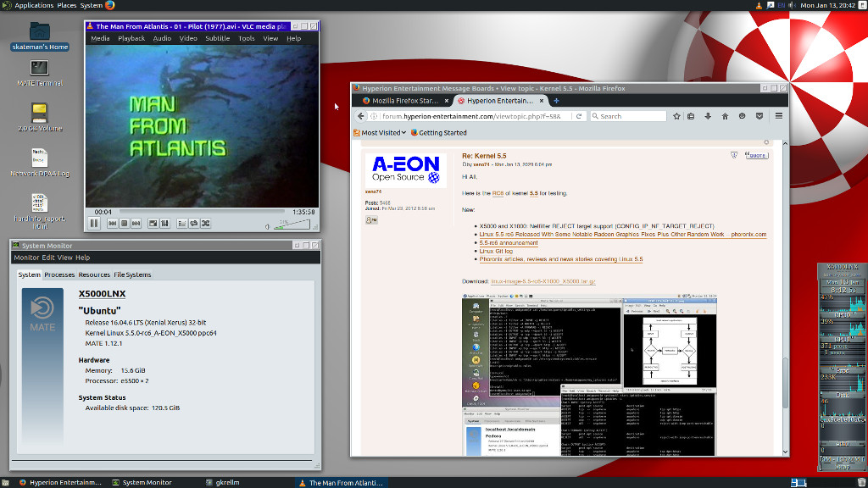Image resolution: width=868 pixels, height=488 pixels.
Task: Skip to previous media in VLC
Action: [x=113, y=224]
